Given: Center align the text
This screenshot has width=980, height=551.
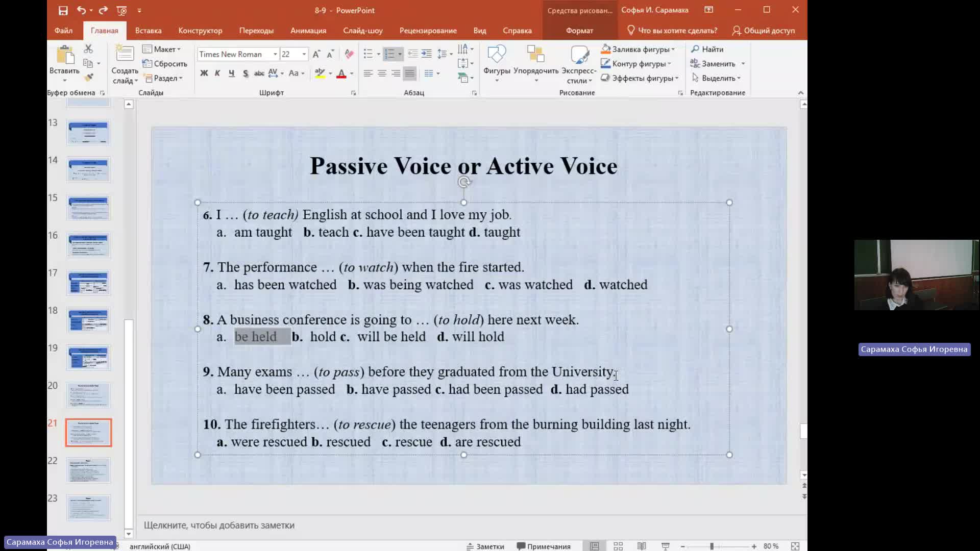Looking at the screenshot, I should click(x=382, y=73).
